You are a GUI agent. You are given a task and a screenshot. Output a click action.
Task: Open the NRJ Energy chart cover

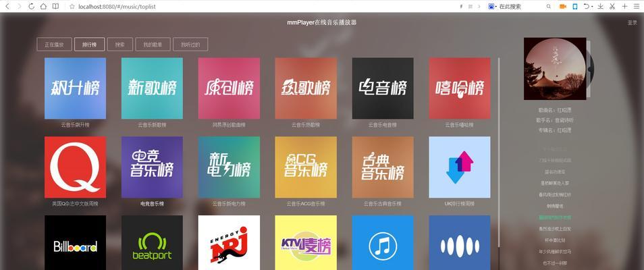click(229, 242)
